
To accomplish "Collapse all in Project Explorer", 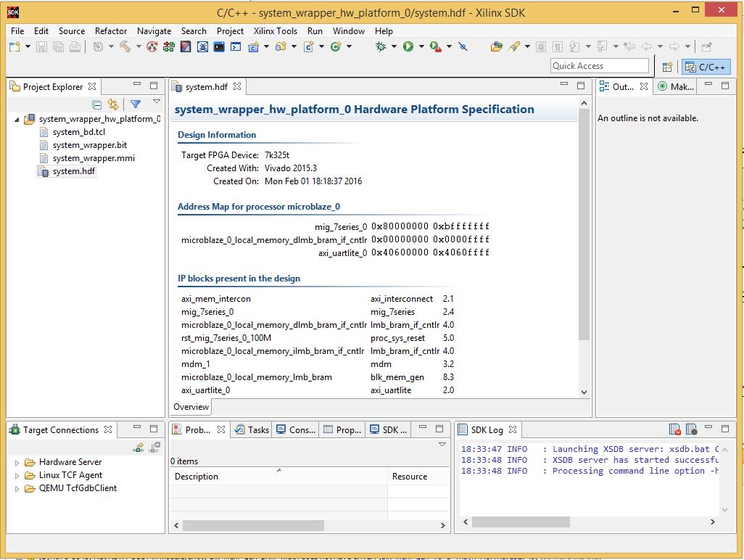I will tap(96, 104).
